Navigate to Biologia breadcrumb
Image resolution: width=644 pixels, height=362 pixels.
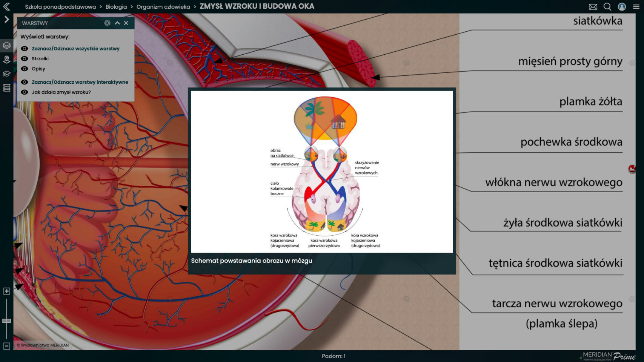click(x=116, y=7)
